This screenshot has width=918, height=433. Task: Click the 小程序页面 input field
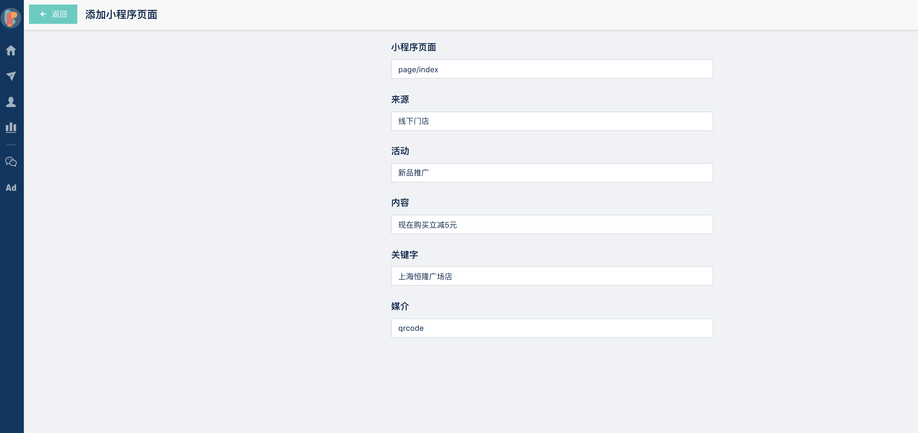pos(551,69)
